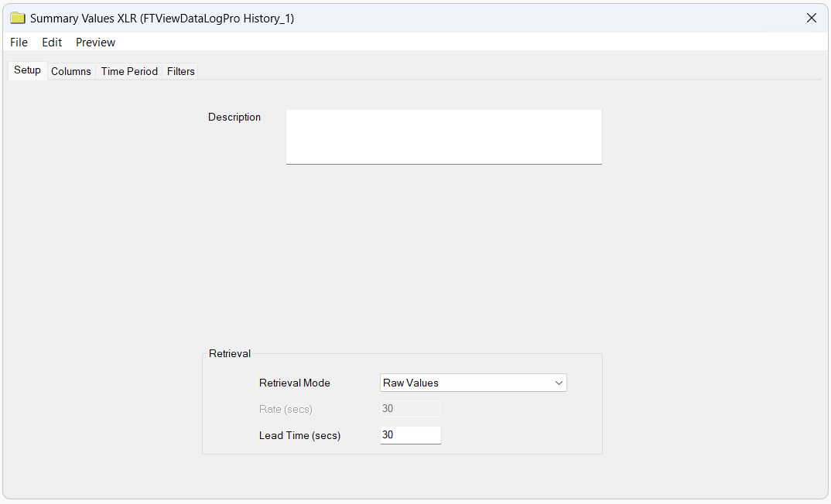This screenshot has height=504, width=831.
Task: Open the File menu
Action: click(x=19, y=43)
